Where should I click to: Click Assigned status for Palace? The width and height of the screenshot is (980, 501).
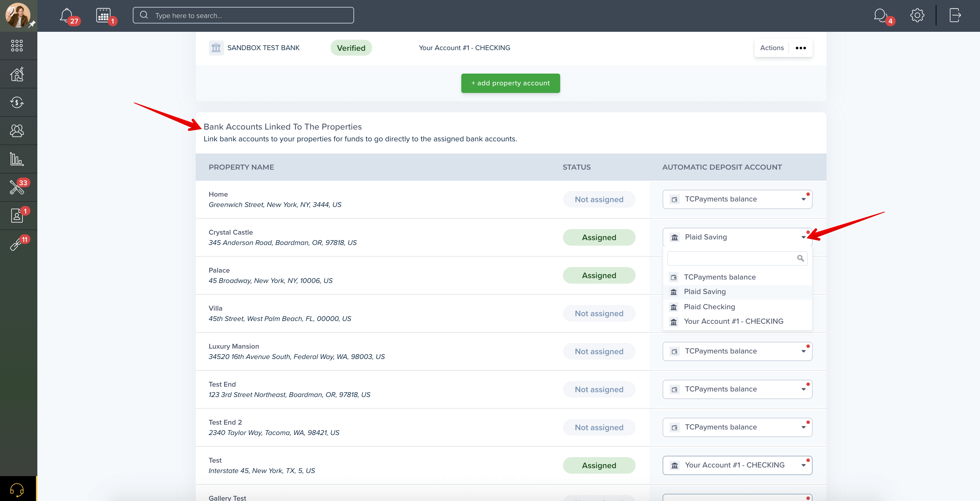click(599, 276)
